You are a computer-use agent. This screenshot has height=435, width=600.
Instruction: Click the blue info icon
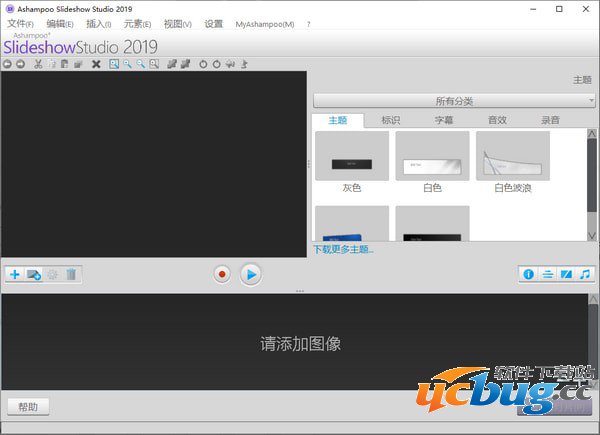click(528, 274)
